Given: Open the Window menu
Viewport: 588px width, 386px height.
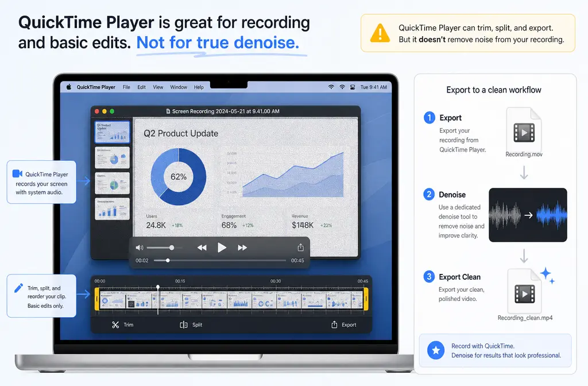Looking at the screenshot, I should point(179,87).
